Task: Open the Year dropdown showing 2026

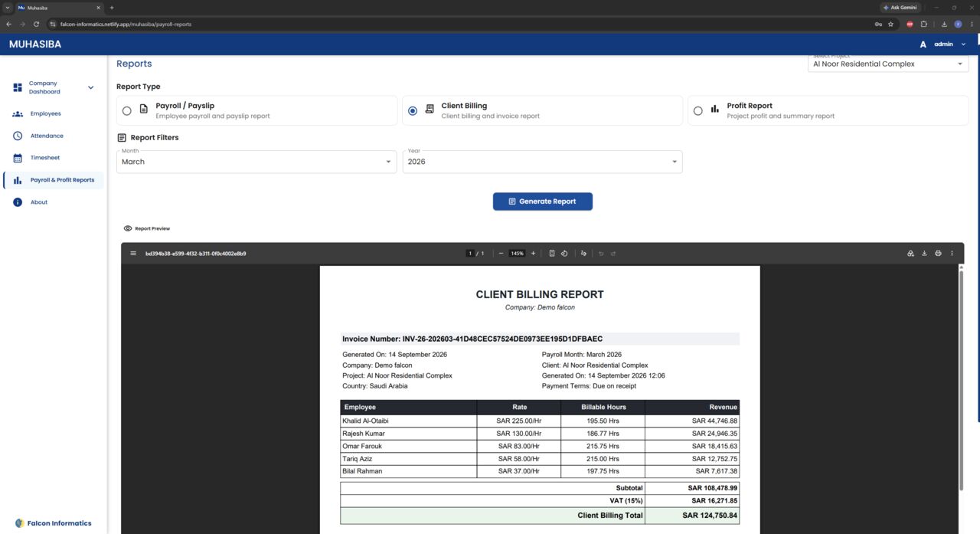Action: click(x=542, y=162)
